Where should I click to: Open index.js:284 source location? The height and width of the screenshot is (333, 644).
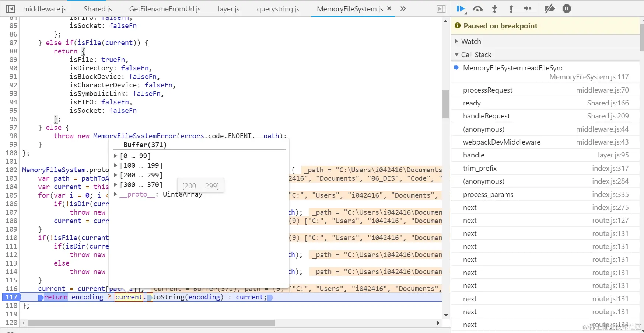coord(610,181)
